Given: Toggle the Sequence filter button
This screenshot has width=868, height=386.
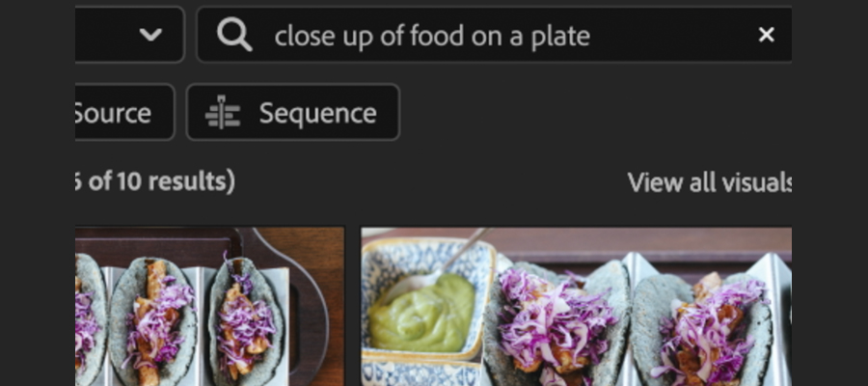Looking at the screenshot, I should [292, 113].
